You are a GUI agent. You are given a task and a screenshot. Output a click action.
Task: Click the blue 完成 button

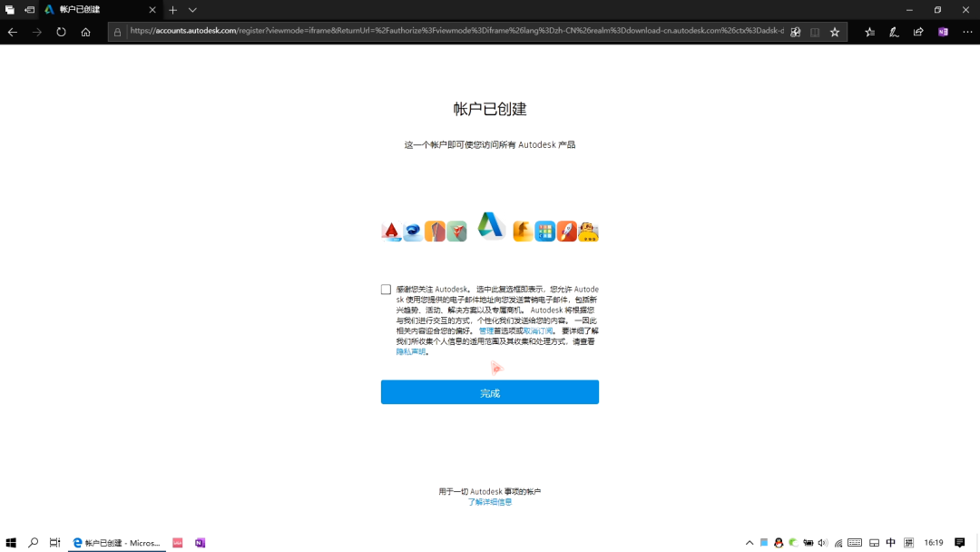(489, 392)
